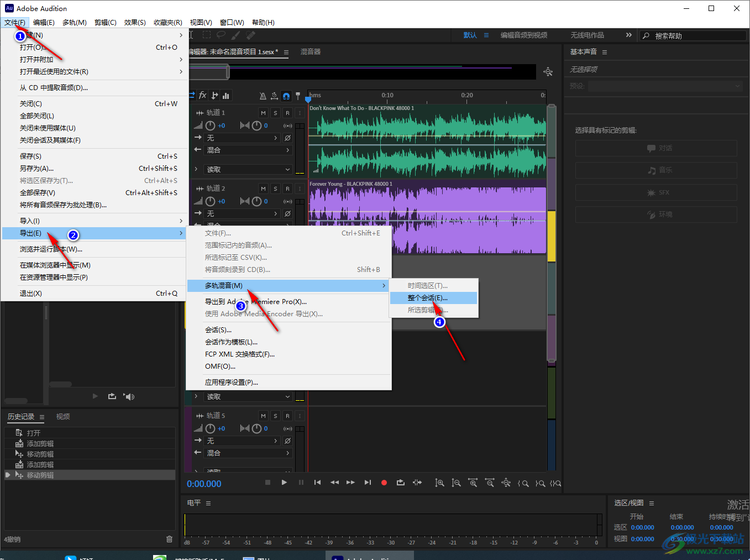Zoom in time icon
This screenshot has height=560, width=750.
pyautogui.click(x=473, y=483)
